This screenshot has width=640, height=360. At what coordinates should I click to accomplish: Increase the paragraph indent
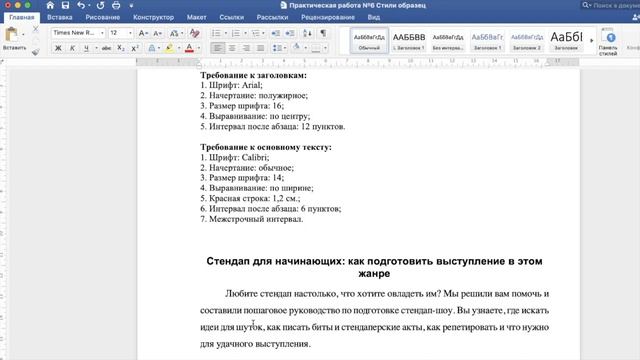coord(290,33)
